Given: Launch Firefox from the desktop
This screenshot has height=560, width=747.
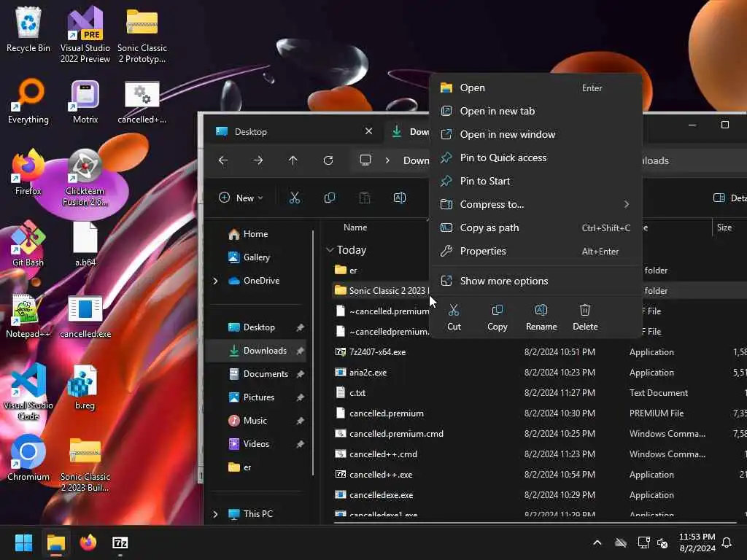Looking at the screenshot, I should 28,172.
